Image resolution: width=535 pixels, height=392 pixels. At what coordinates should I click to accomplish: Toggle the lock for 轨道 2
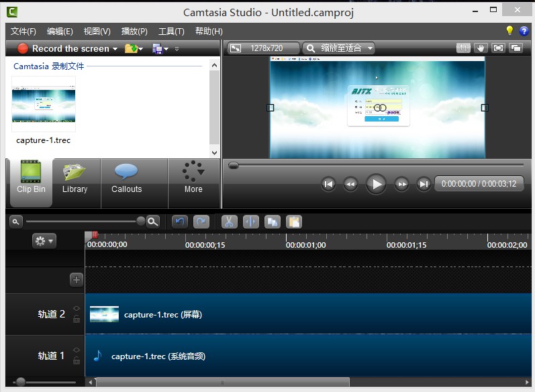click(x=77, y=320)
